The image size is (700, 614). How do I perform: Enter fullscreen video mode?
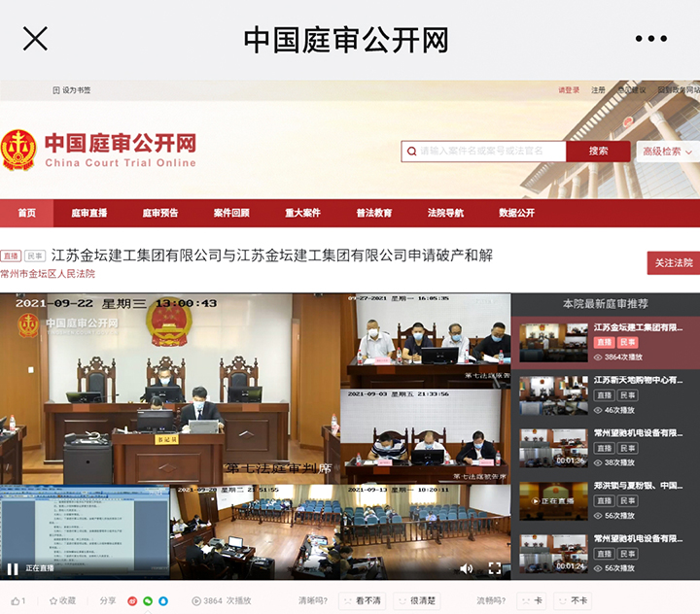point(495,568)
